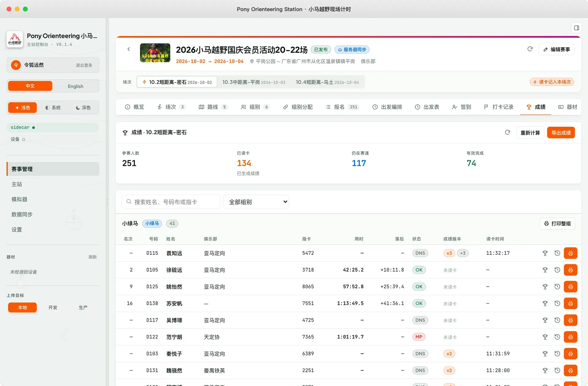588x386 pixels.
Task: Open history icon for 魏骁然 row
Action: click(x=557, y=370)
